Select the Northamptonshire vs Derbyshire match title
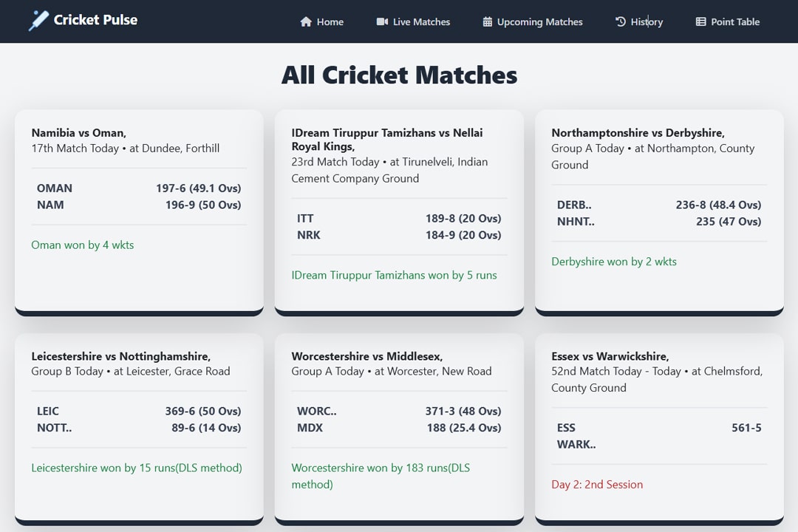798x532 pixels. [x=638, y=133]
